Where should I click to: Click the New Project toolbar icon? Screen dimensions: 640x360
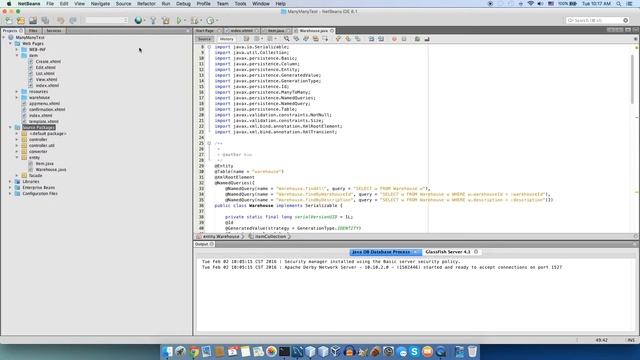pyautogui.click(x=21, y=20)
